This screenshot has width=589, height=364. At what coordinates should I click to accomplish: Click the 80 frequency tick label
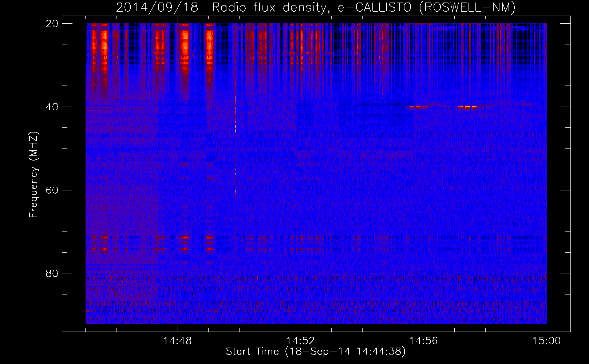52,273
